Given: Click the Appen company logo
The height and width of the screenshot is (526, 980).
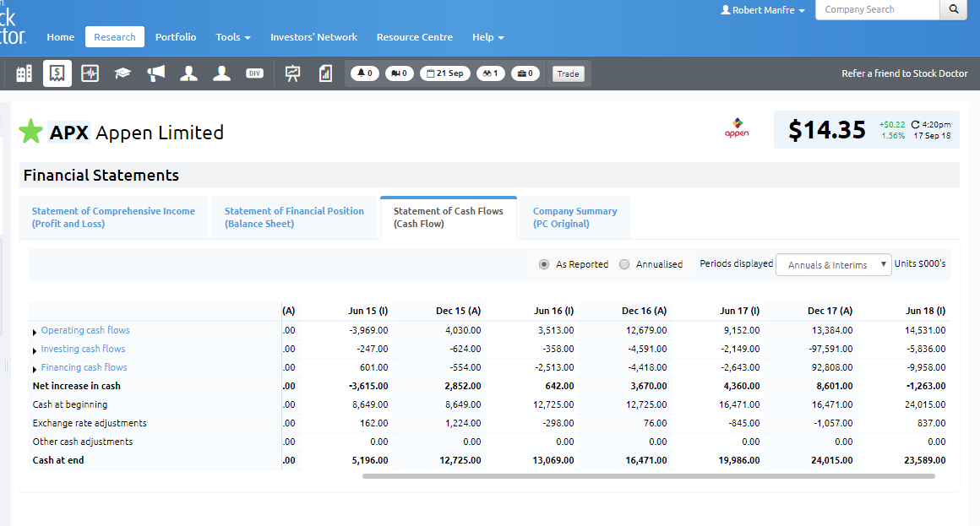Looking at the screenshot, I should (737, 128).
